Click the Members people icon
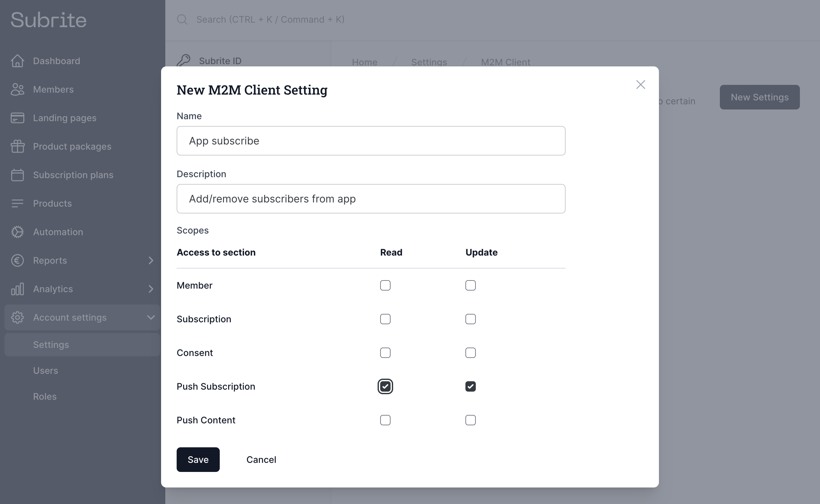This screenshot has height=504, width=820. pyautogui.click(x=18, y=89)
